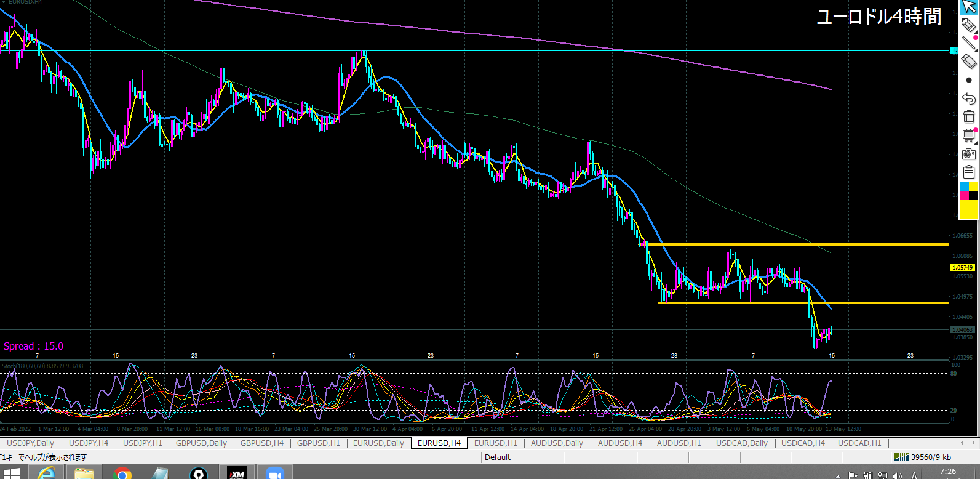980x479 pixels.
Task: Click the Stoch indicator label text
Action: (x=42, y=366)
